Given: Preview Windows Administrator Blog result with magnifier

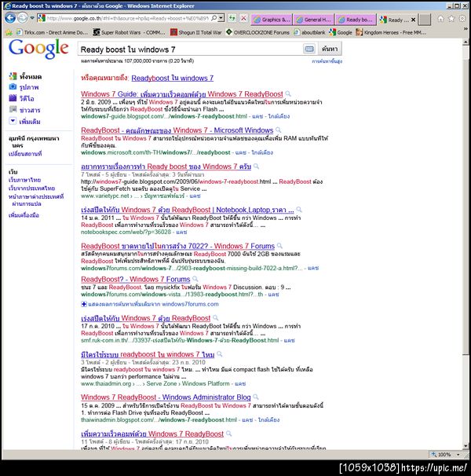Looking at the screenshot, I should (x=256, y=397).
